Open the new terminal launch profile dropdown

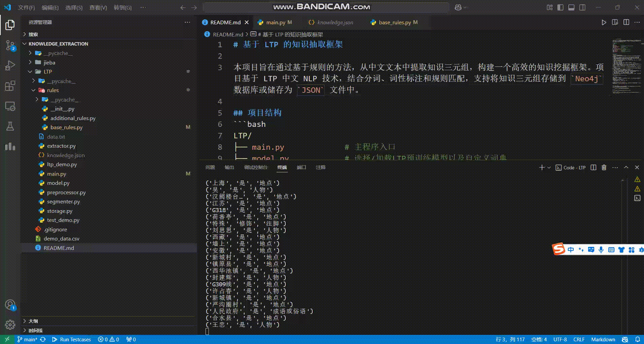click(x=549, y=167)
